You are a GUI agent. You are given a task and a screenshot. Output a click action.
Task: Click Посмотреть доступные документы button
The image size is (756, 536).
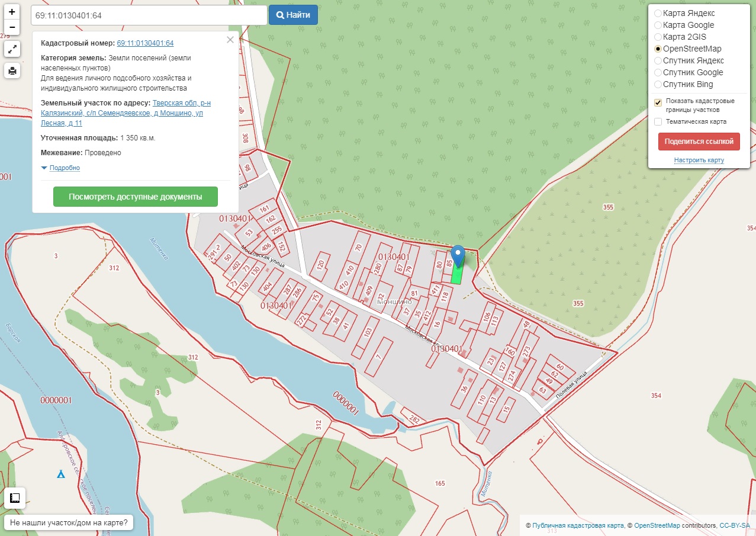135,197
